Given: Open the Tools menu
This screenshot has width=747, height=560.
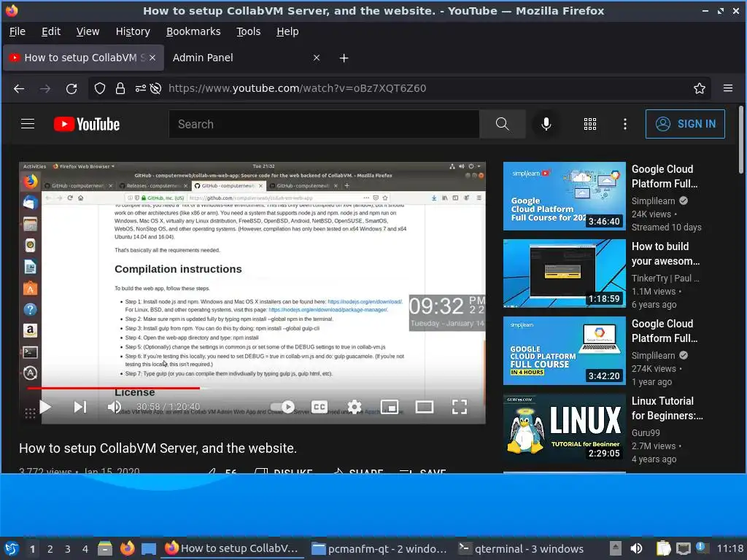Looking at the screenshot, I should coord(248,31).
